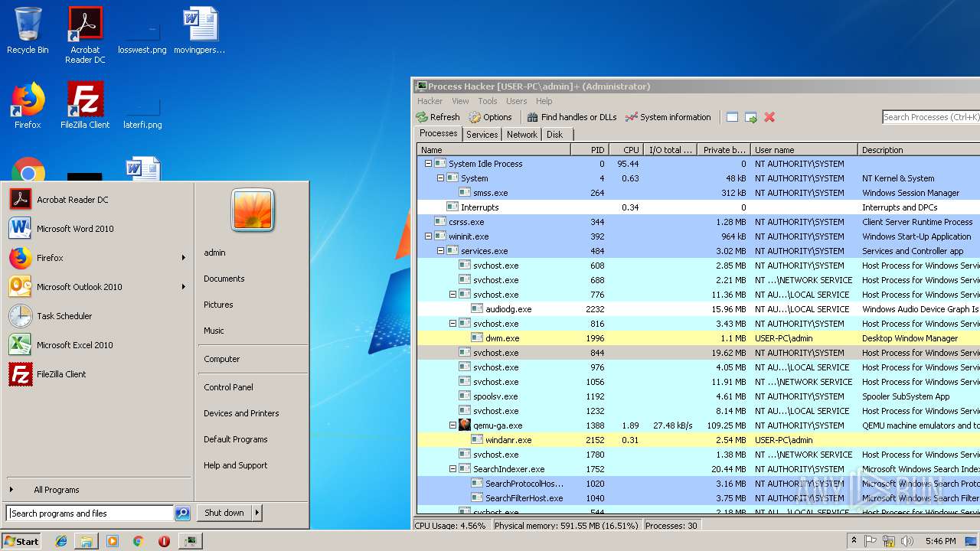
Task: Select the dwm.exe process row
Action: click(698, 338)
